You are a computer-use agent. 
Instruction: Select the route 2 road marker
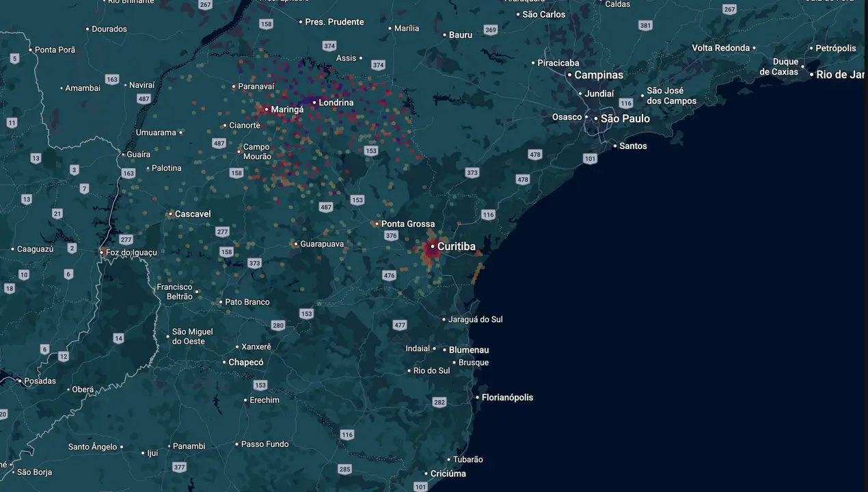tap(72, 247)
